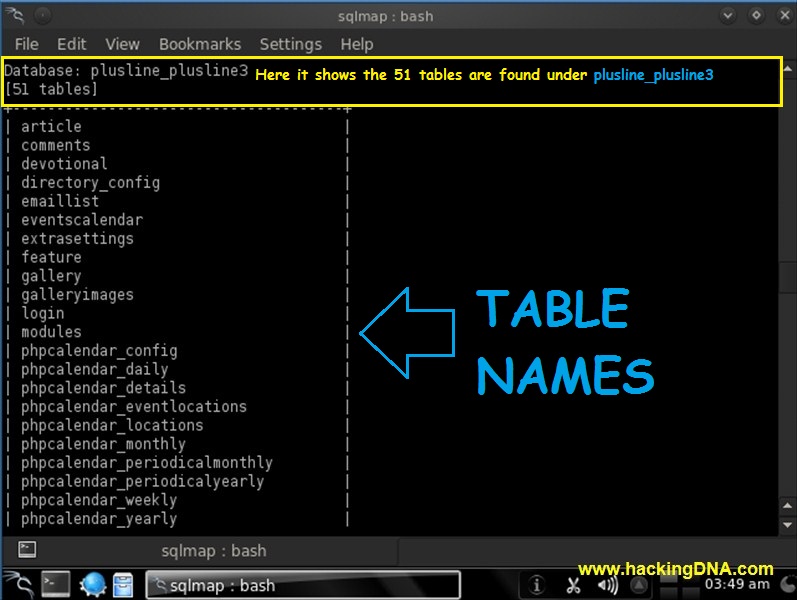Open the clipboard scissors tray icon

click(573, 585)
